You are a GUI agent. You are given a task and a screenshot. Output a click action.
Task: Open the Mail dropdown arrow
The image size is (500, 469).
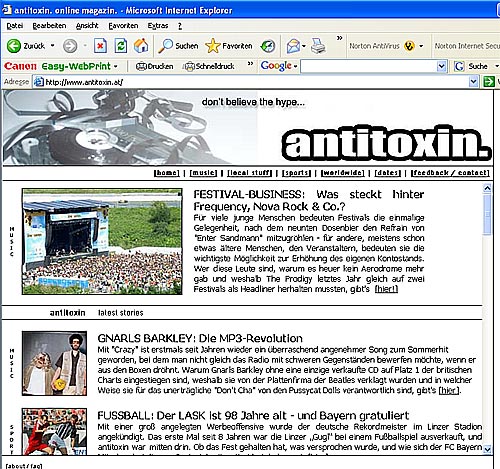(x=304, y=46)
